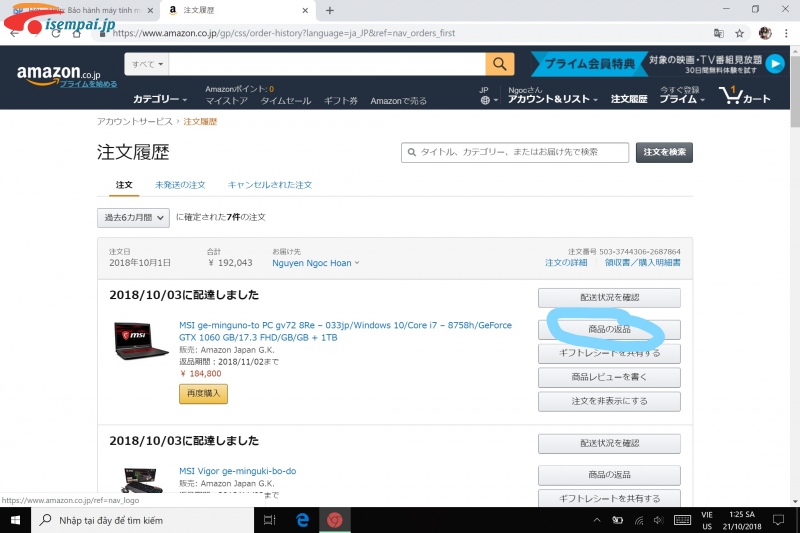Click the アカウントサービス breadcrumb link
The height and width of the screenshot is (533, 800).
tap(135, 121)
